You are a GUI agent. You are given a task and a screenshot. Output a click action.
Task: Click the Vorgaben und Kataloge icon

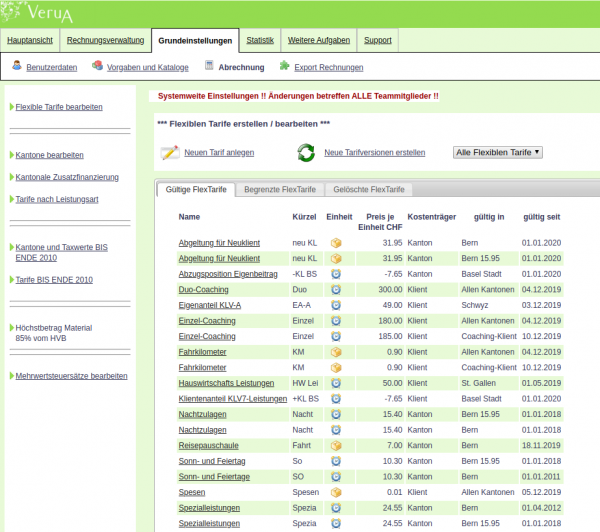click(x=97, y=65)
